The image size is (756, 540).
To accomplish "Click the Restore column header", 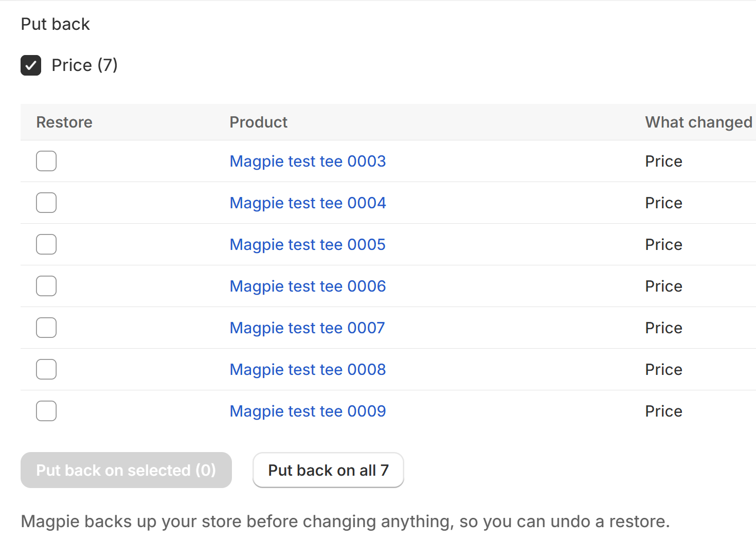I will pos(64,122).
